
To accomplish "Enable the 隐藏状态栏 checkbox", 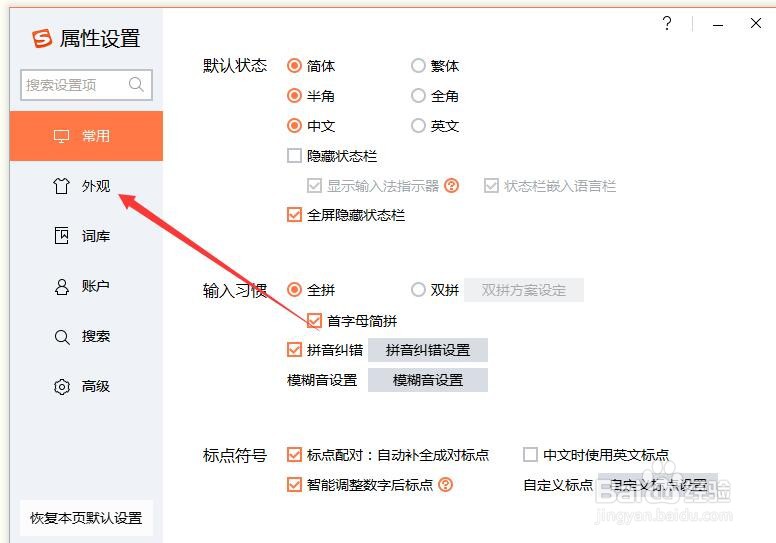I will [x=294, y=155].
